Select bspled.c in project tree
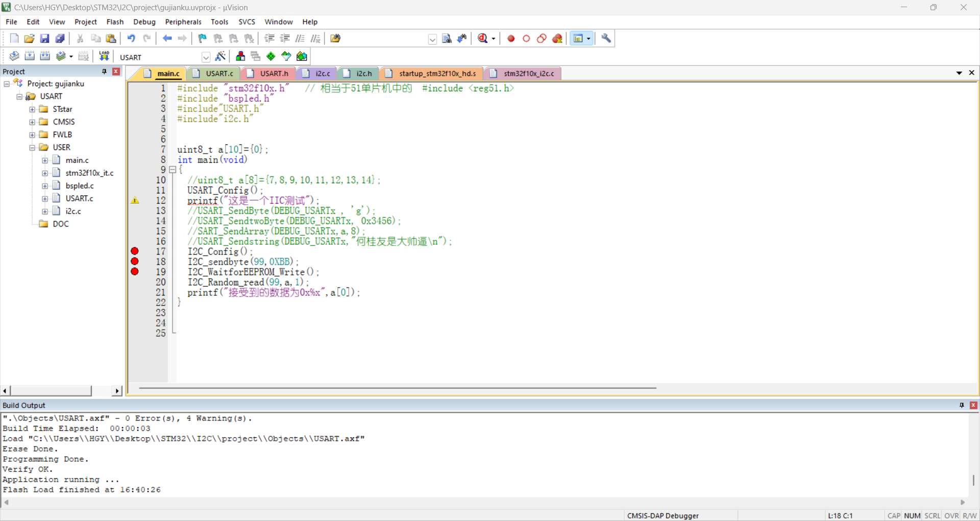Image resolution: width=980 pixels, height=521 pixels. coord(80,186)
